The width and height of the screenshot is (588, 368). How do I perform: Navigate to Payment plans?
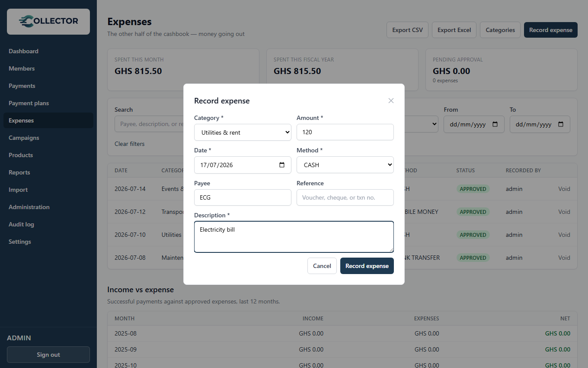(48, 103)
